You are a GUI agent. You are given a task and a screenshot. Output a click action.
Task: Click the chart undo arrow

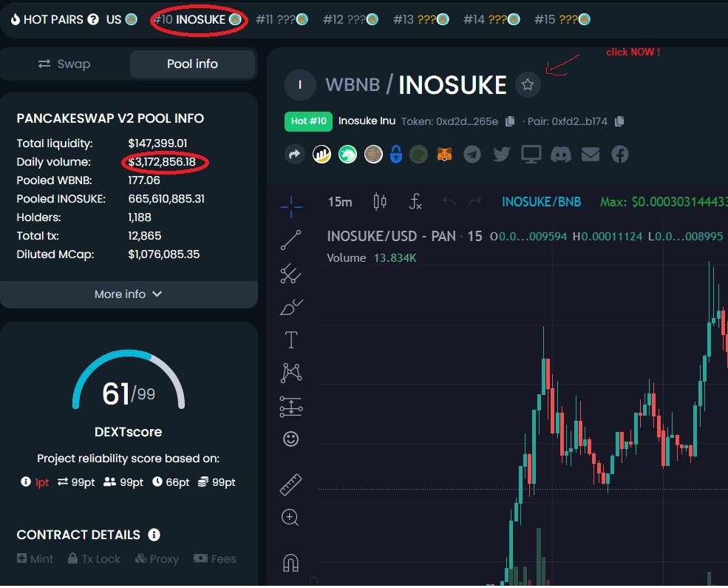coord(449,202)
